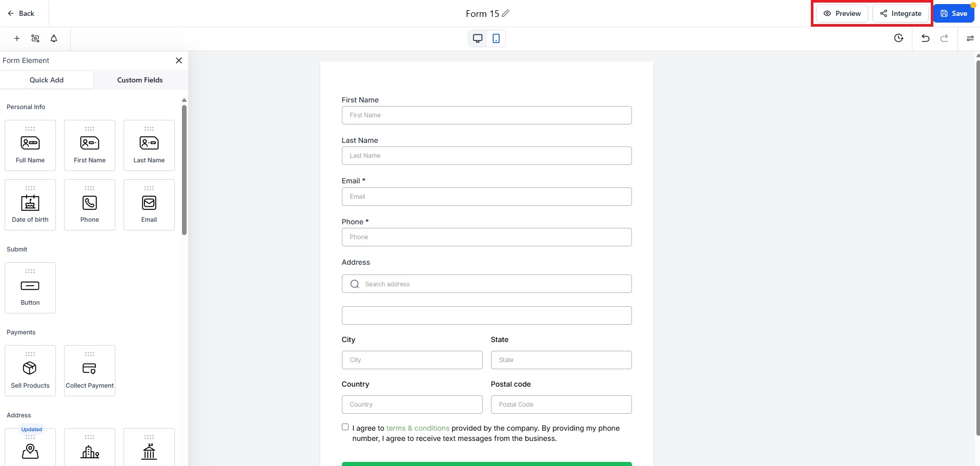Screen dimensions: 980x466
Task: Add the Date of birth element
Action: tap(30, 205)
